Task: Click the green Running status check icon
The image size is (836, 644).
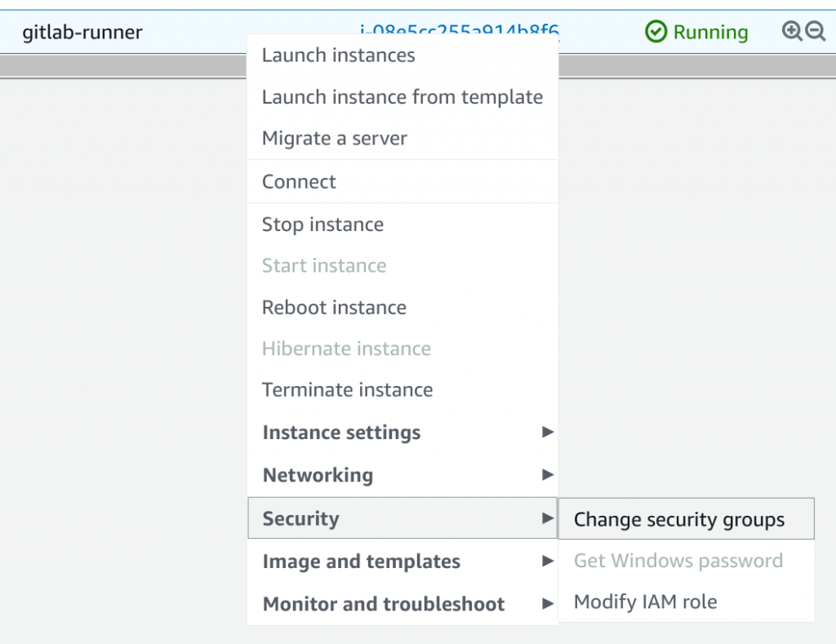Action: tap(656, 32)
